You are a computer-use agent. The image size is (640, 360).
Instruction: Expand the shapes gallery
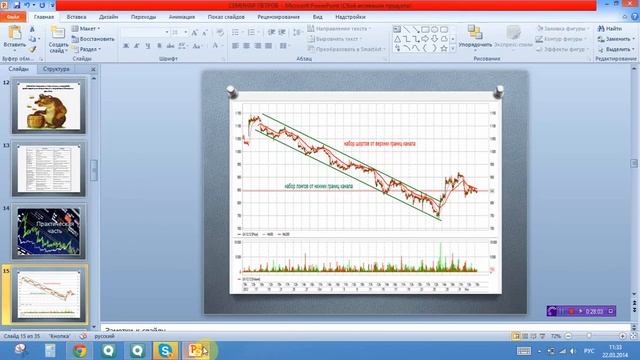pyautogui.click(x=453, y=49)
